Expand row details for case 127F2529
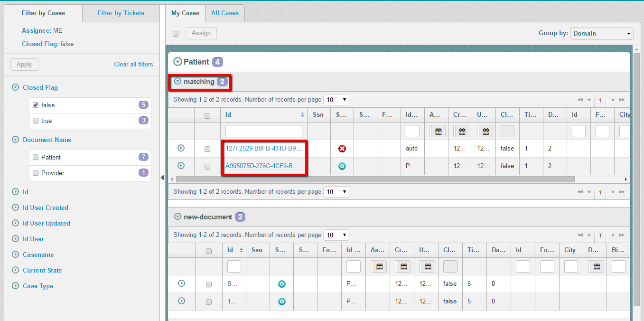The width and height of the screenshot is (644, 321). [x=181, y=148]
